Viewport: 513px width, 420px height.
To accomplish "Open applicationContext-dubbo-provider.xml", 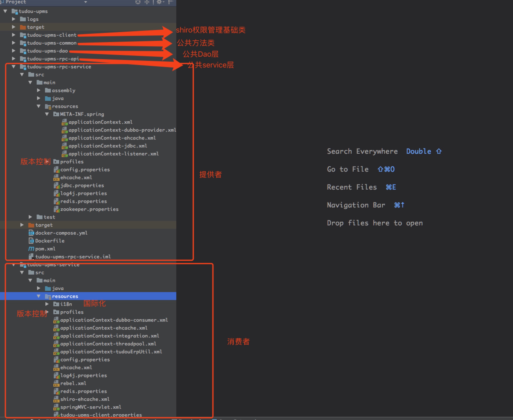I will point(122,130).
